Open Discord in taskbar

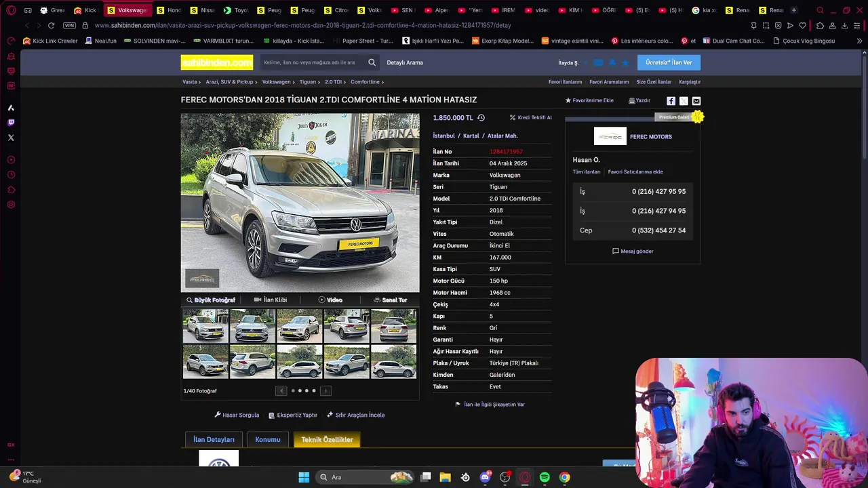tap(485, 477)
